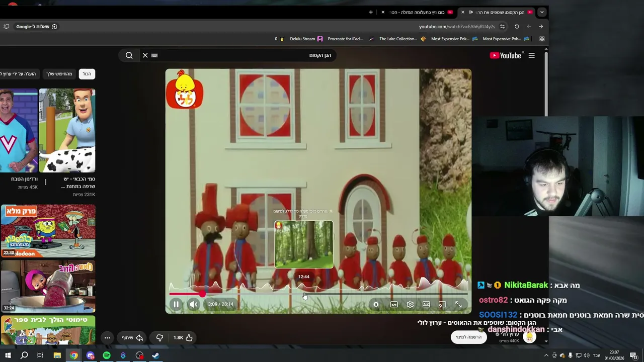Click the 3:09 / 28:14 time display

(220, 304)
